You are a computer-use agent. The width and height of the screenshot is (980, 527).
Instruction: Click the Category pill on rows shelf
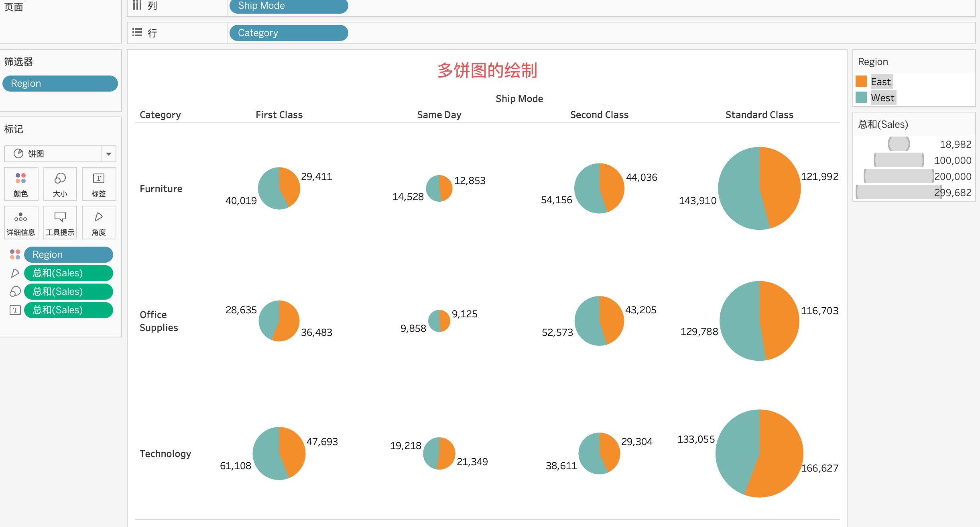click(x=288, y=33)
